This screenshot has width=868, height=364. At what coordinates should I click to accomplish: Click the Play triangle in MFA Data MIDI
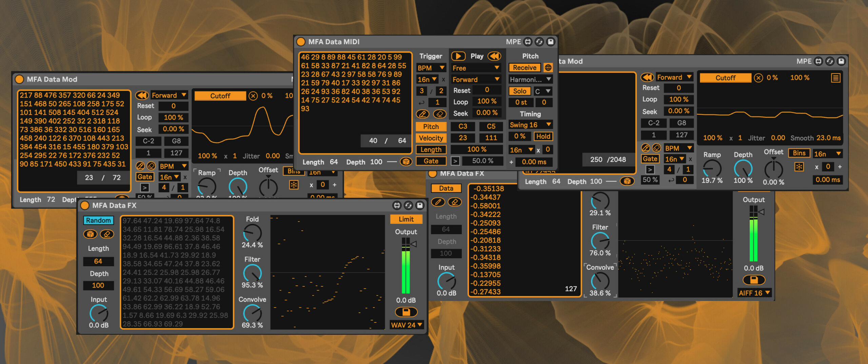(x=458, y=56)
